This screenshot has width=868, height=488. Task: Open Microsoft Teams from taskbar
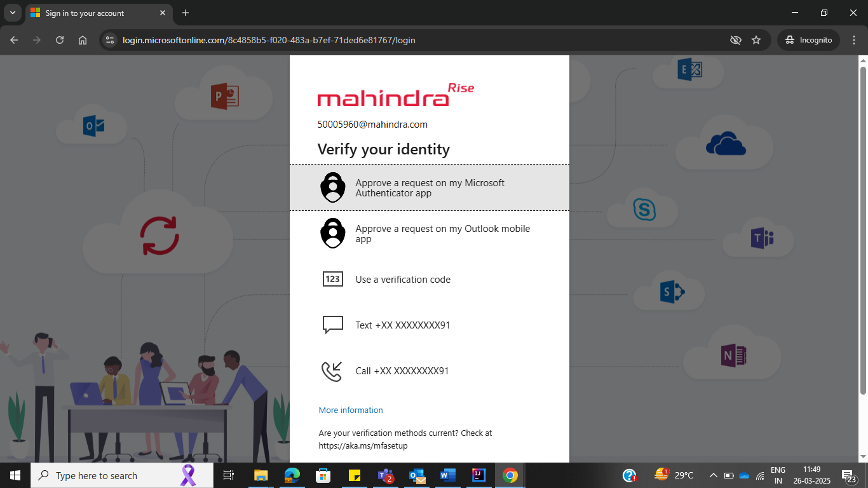click(386, 475)
